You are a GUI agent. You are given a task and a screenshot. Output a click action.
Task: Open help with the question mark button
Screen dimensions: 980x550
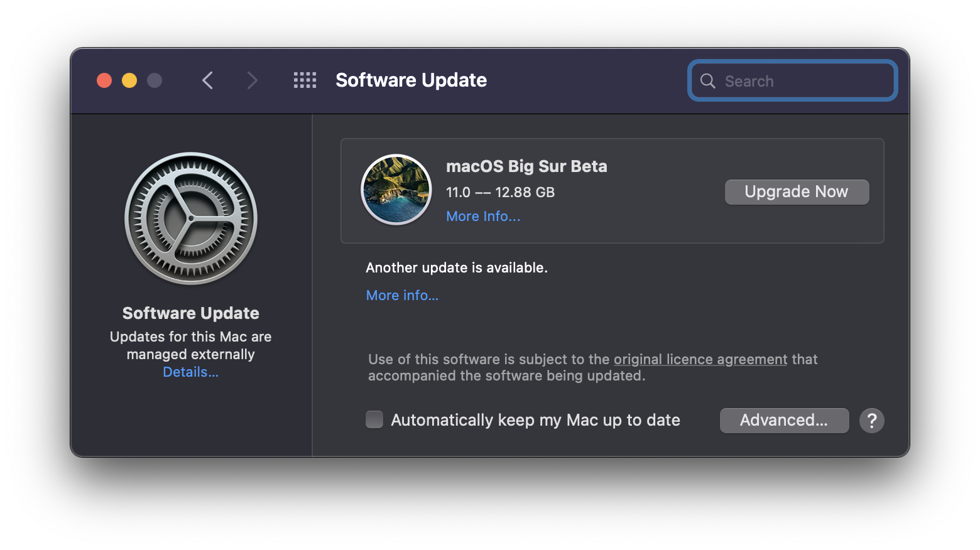click(x=871, y=421)
